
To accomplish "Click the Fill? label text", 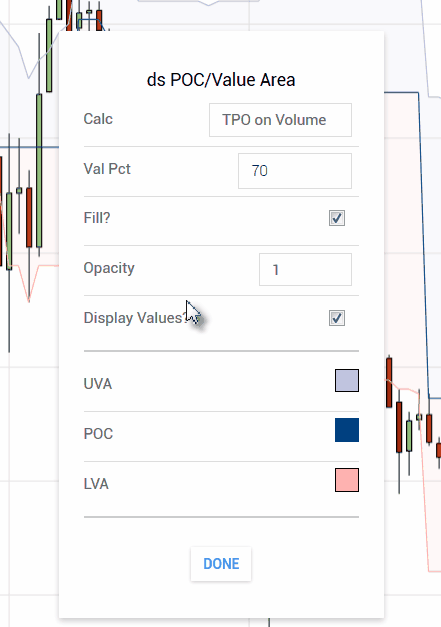I will pos(97,218).
